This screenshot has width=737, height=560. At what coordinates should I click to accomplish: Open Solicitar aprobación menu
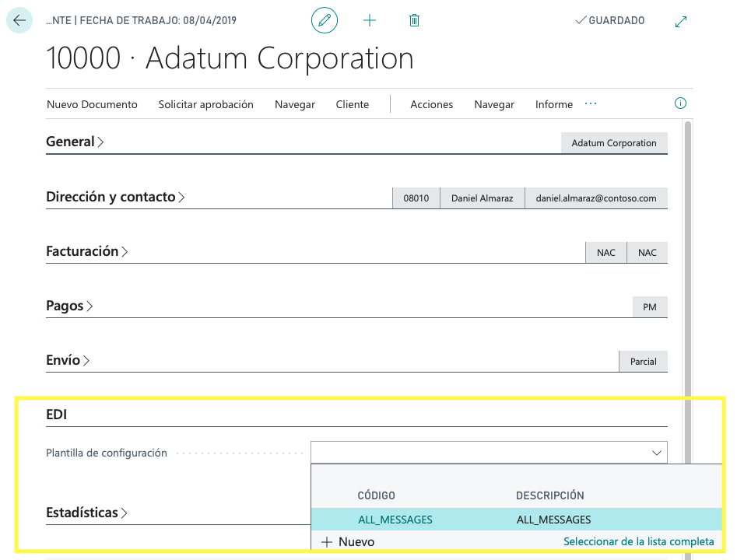(x=206, y=104)
